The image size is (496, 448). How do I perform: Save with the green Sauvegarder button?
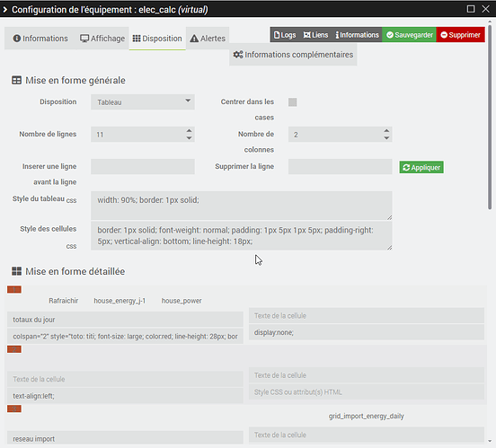click(x=410, y=35)
